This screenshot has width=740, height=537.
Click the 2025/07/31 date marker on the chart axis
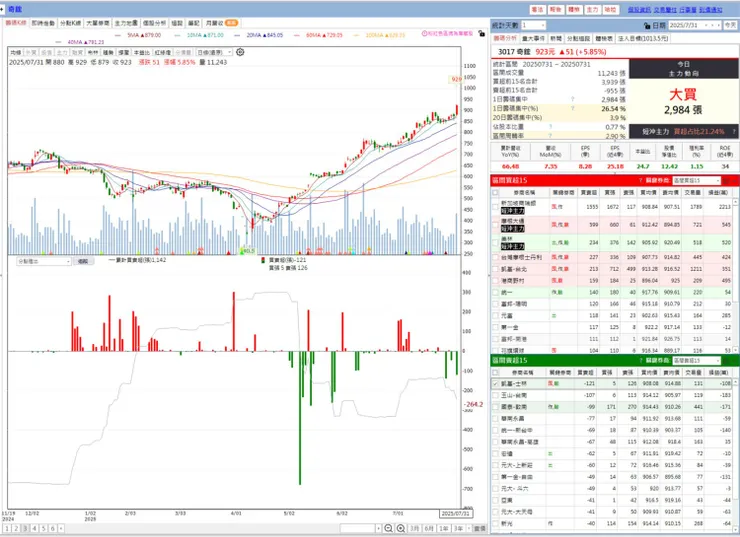[455, 513]
